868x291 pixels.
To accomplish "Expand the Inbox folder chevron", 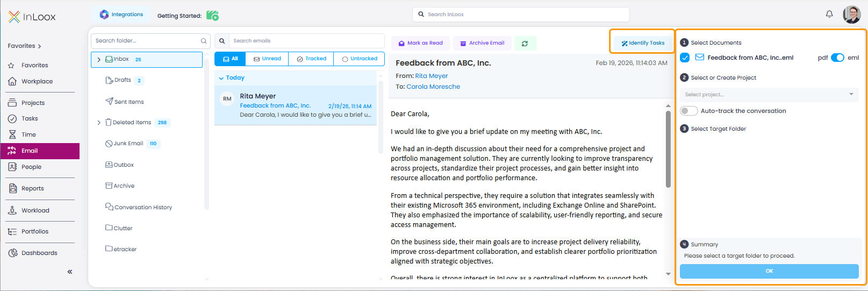I will click(99, 60).
